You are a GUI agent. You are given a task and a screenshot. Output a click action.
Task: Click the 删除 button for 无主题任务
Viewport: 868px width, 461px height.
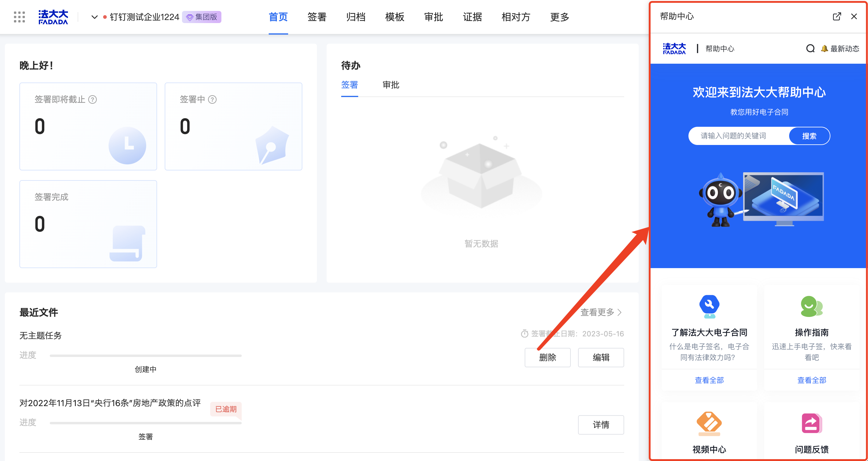(547, 357)
